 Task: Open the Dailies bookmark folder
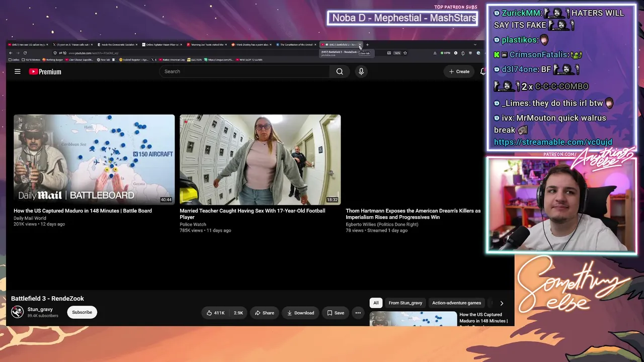click(x=15, y=60)
